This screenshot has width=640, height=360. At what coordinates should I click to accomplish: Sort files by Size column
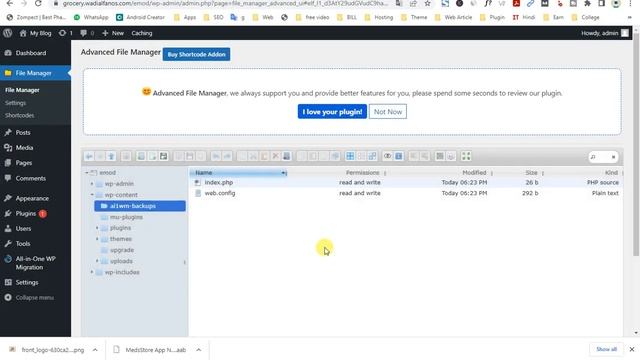tap(531, 173)
